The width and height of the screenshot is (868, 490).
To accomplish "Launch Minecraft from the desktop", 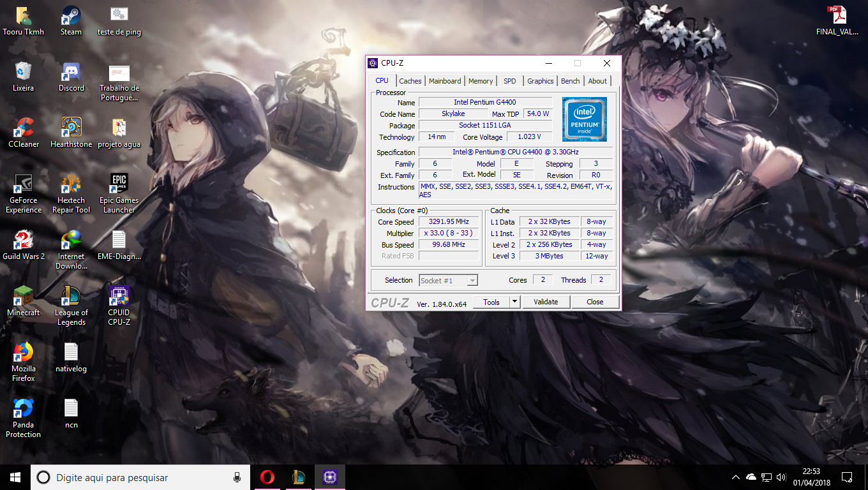I will (x=24, y=301).
